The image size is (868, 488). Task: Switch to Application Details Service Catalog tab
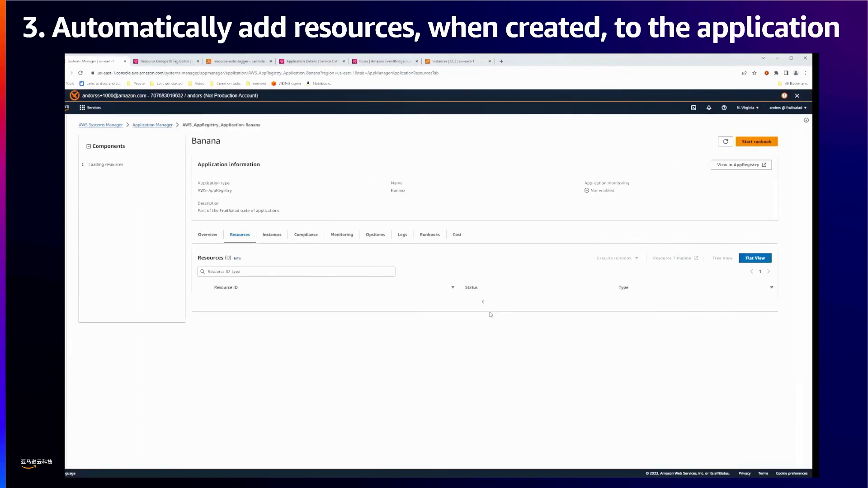(x=312, y=61)
